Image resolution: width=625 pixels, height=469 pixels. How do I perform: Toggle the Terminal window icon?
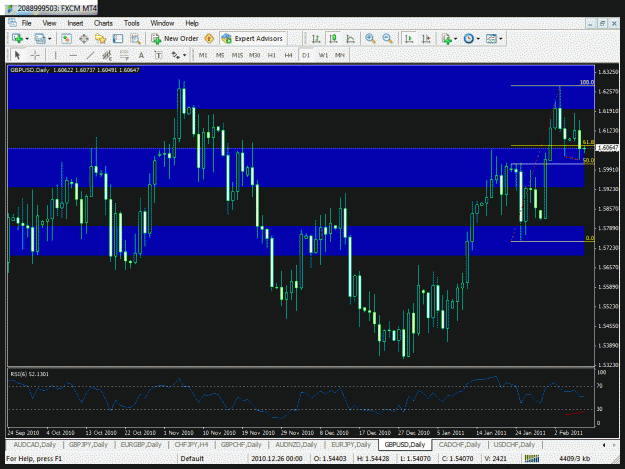118,39
